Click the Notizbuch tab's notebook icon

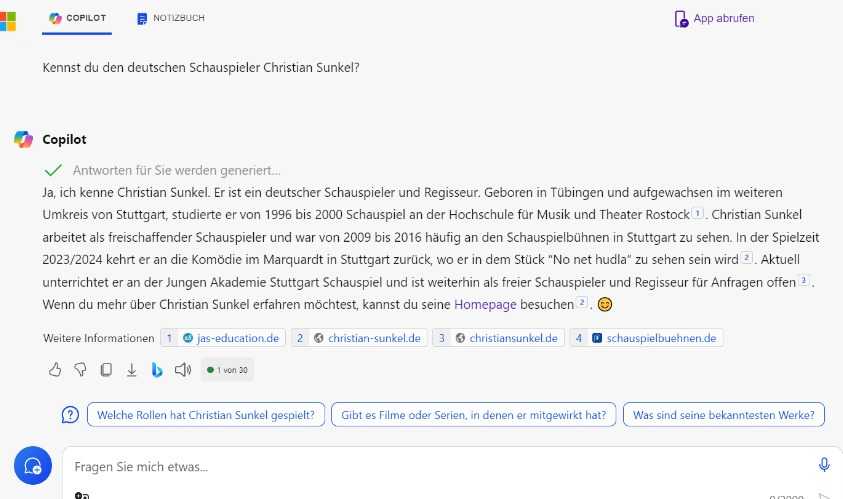point(142,19)
